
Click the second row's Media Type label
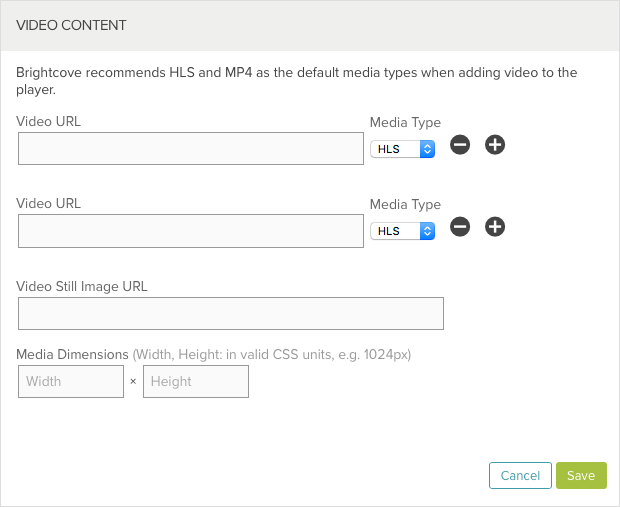[x=405, y=204]
